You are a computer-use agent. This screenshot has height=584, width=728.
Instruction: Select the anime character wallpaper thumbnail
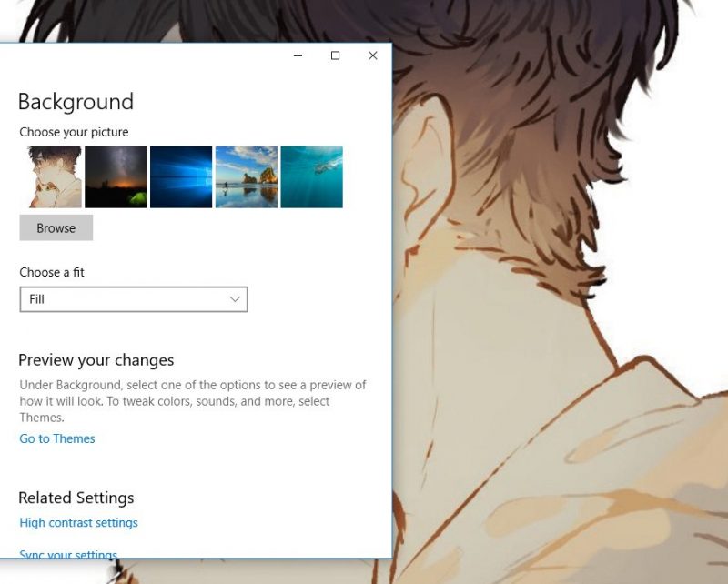(x=50, y=176)
